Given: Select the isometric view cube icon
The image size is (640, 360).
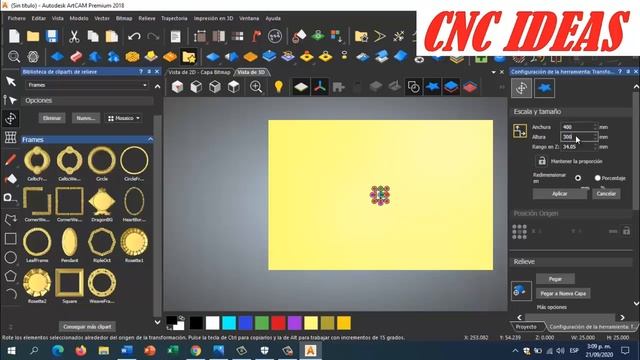Looking at the screenshot, I should tap(177, 87).
